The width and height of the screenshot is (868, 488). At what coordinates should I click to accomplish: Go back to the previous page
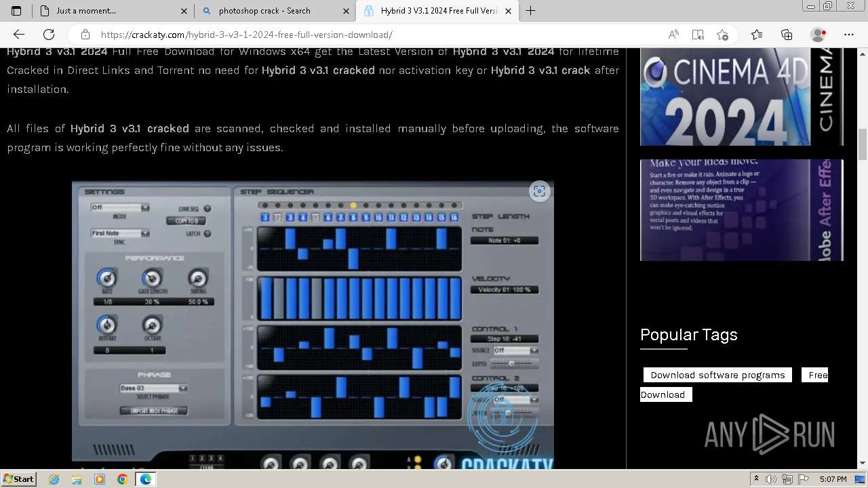click(19, 35)
